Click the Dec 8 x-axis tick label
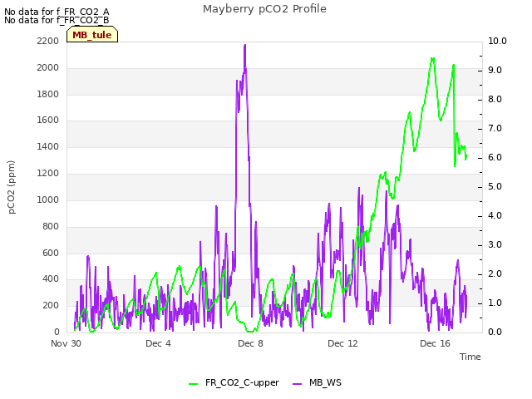Screen dimensions: 532x399 tap(250, 343)
